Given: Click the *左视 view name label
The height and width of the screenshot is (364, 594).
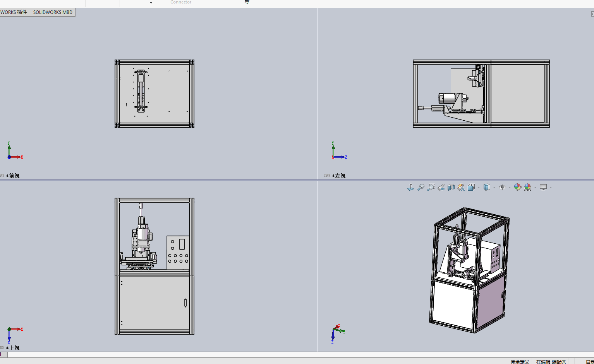Looking at the screenshot, I should pyautogui.click(x=339, y=176).
